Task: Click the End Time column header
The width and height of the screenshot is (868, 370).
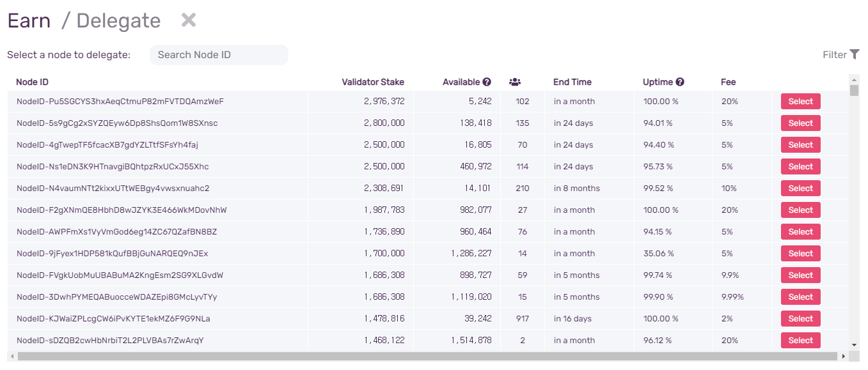Action: [x=572, y=82]
